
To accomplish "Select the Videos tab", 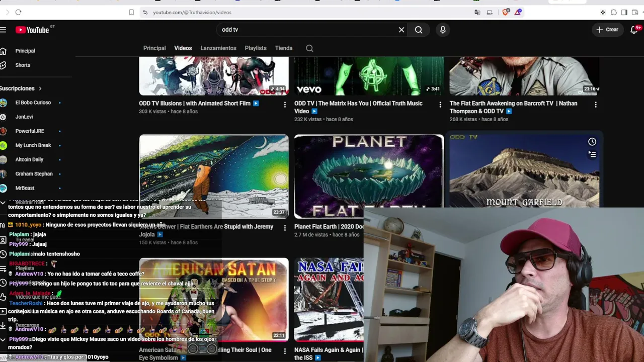I will [183, 48].
